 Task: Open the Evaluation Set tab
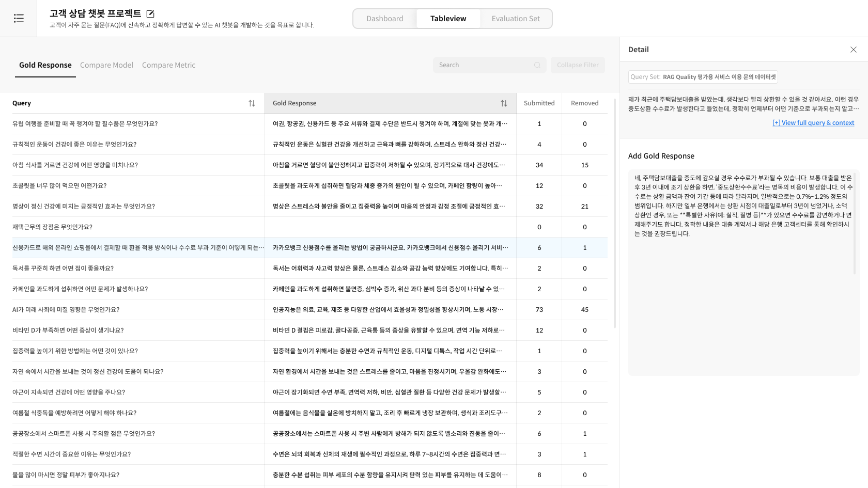coord(515,19)
